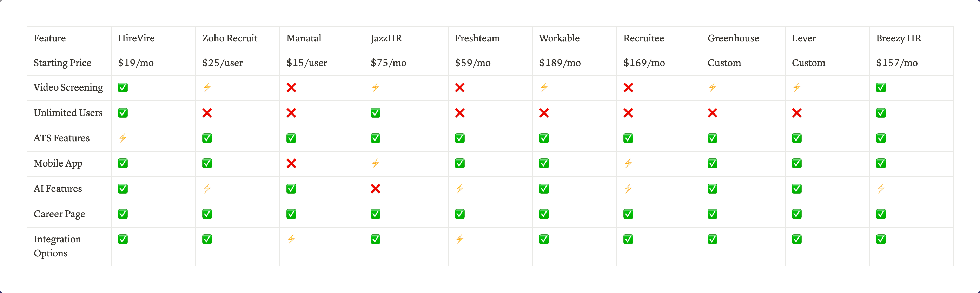Screen dimensions: 980x293
Task: Click Manatal Mobile App red cross
Action: pyautogui.click(x=291, y=163)
